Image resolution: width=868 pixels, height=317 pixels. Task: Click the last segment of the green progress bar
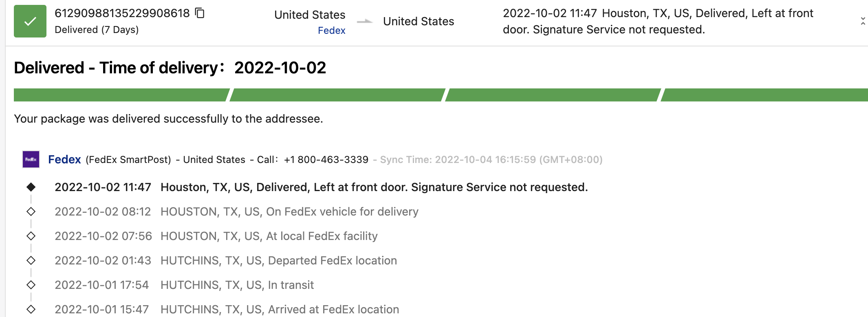764,95
